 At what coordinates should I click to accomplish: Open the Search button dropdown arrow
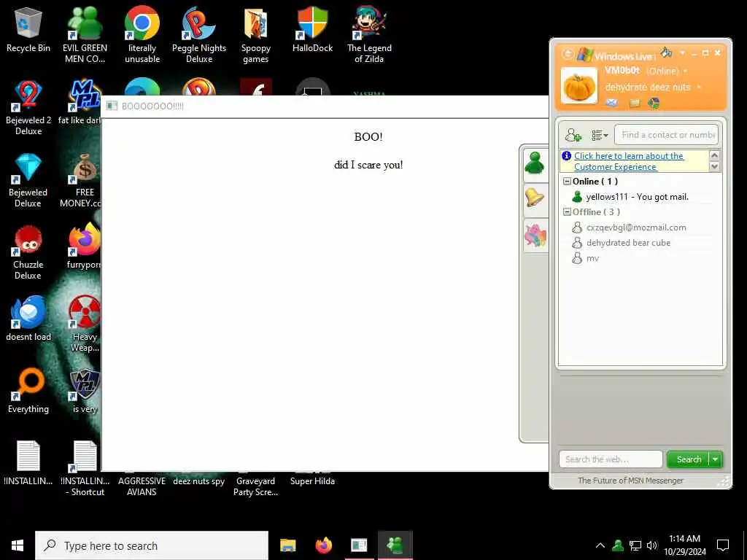coord(716,459)
